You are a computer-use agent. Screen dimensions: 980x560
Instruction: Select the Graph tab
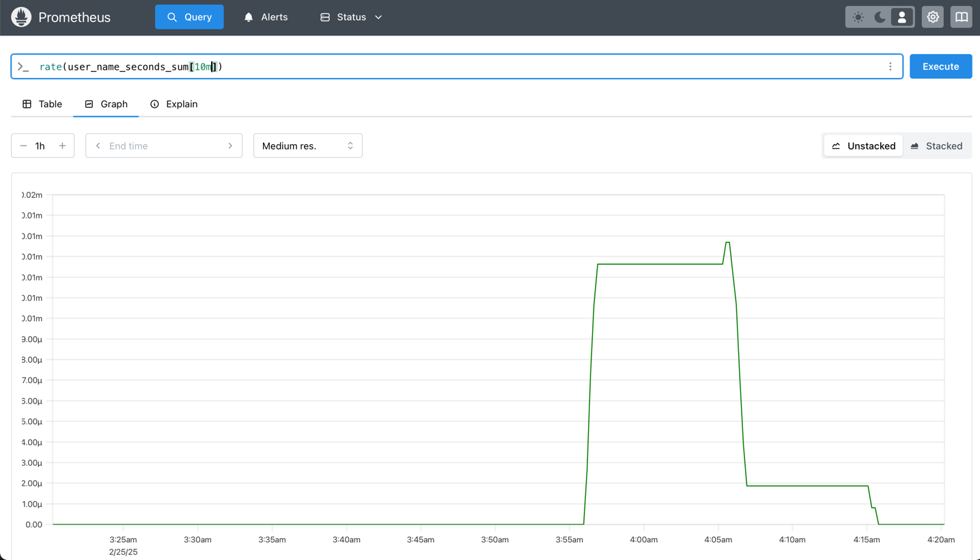pyautogui.click(x=106, y=104)
